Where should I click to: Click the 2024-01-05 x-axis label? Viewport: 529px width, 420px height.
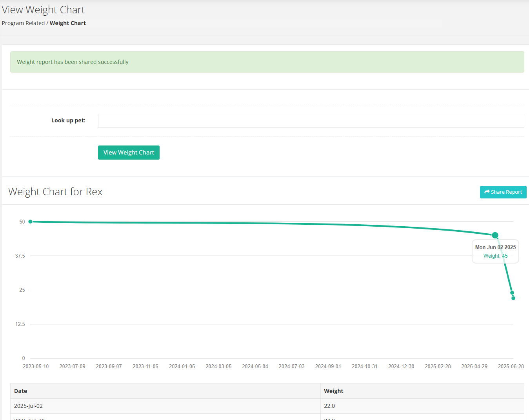tap(182, 366)
